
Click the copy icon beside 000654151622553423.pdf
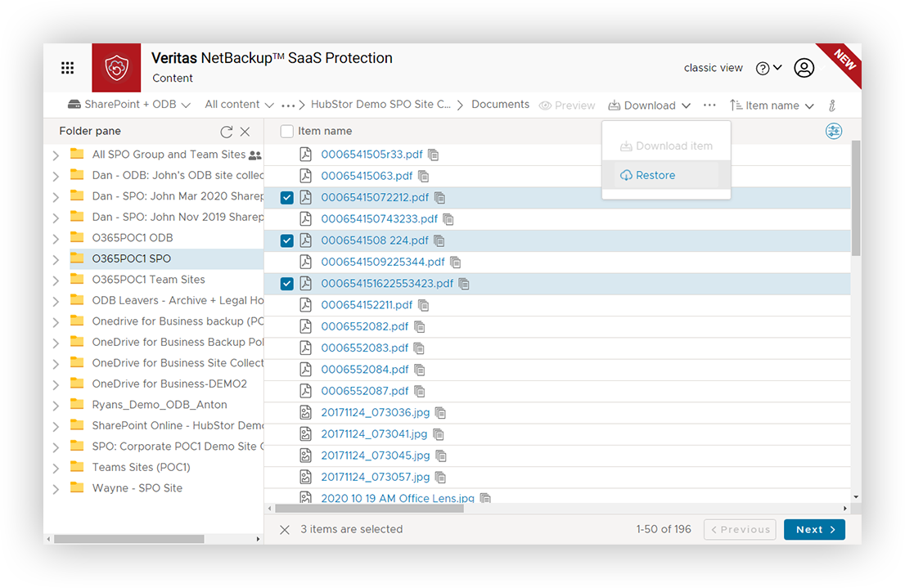coord(464,284)
